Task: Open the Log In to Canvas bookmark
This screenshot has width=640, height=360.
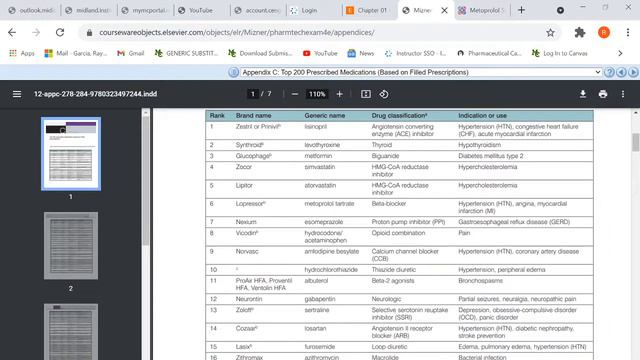Action: coord(560,53)
